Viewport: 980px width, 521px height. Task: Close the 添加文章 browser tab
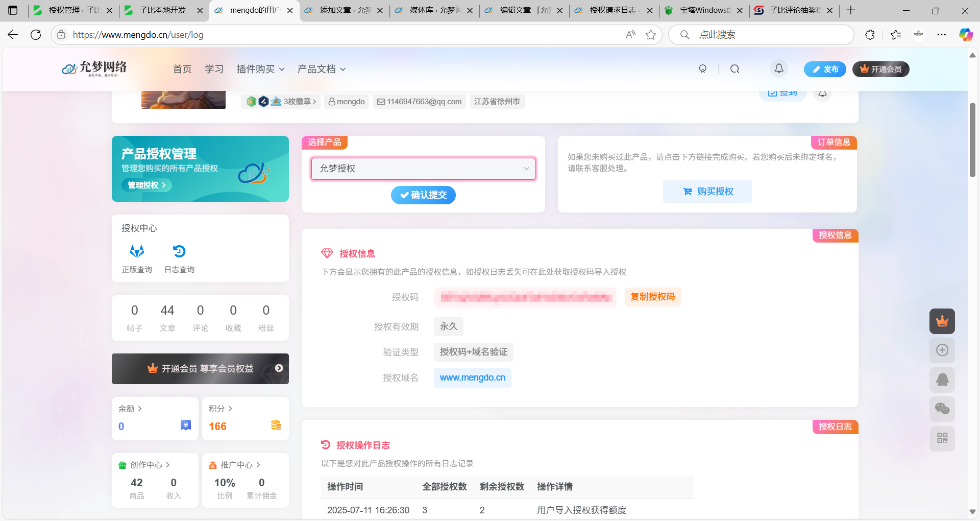[380, 10]
